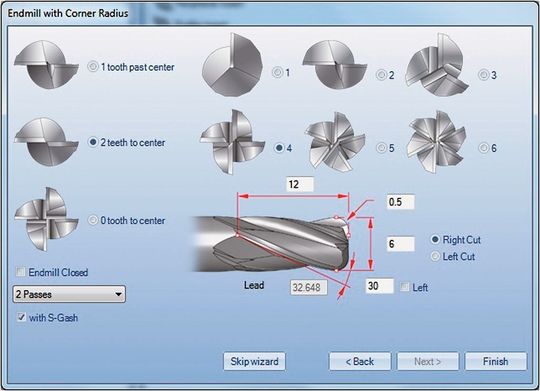Image resolution: width=540 pixels, height=391 pixels.
Task: Click the Skip wizard button
Action: click(x=254, y=361)
